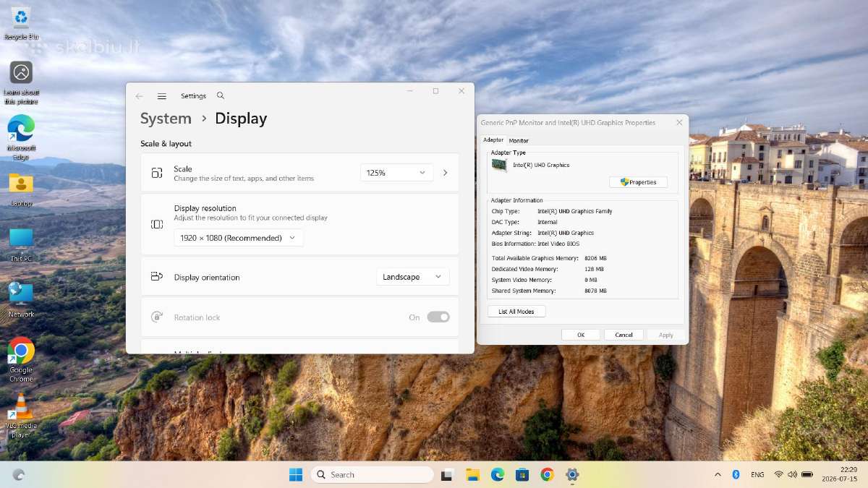Open Task View on the taskbar

tap(447, 474)
